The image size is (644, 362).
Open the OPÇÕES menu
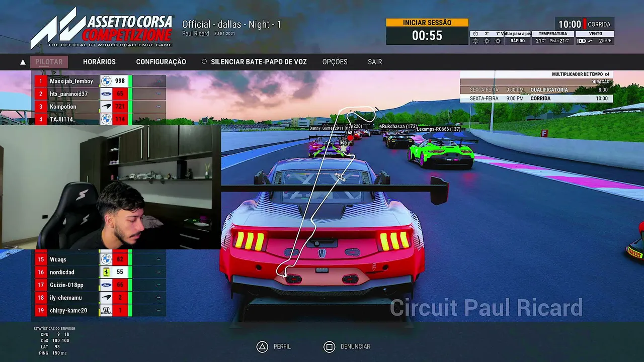(x=335, y=62)
